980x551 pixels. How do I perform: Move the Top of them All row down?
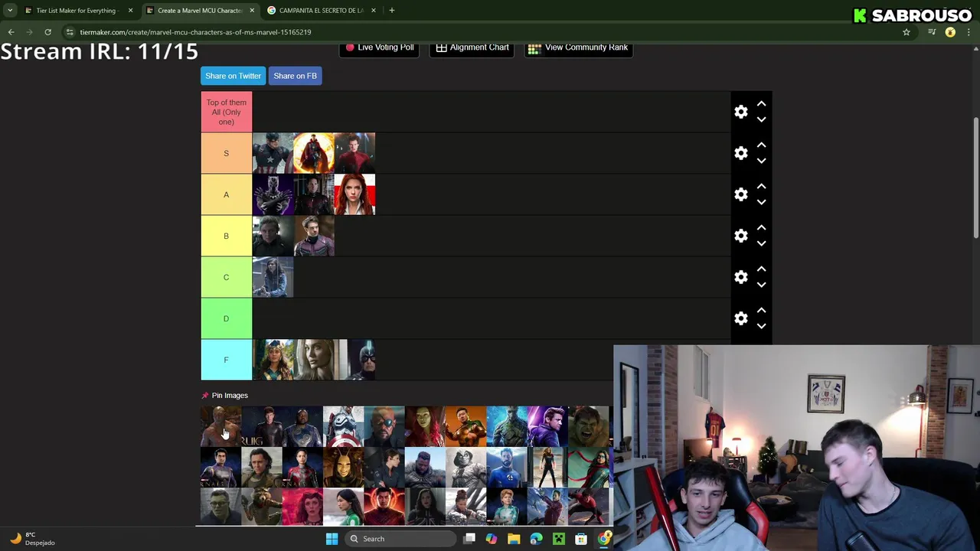(761, 119)
